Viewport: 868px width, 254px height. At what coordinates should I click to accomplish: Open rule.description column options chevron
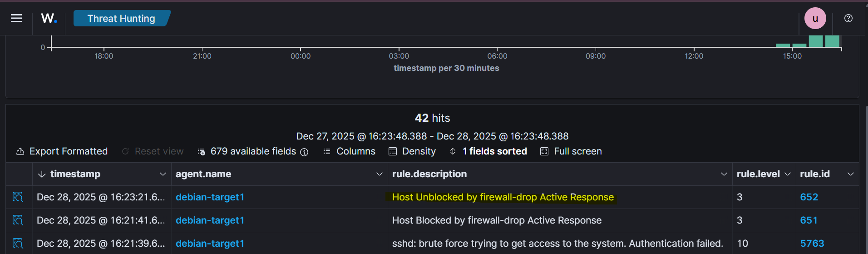pos(724,174)
